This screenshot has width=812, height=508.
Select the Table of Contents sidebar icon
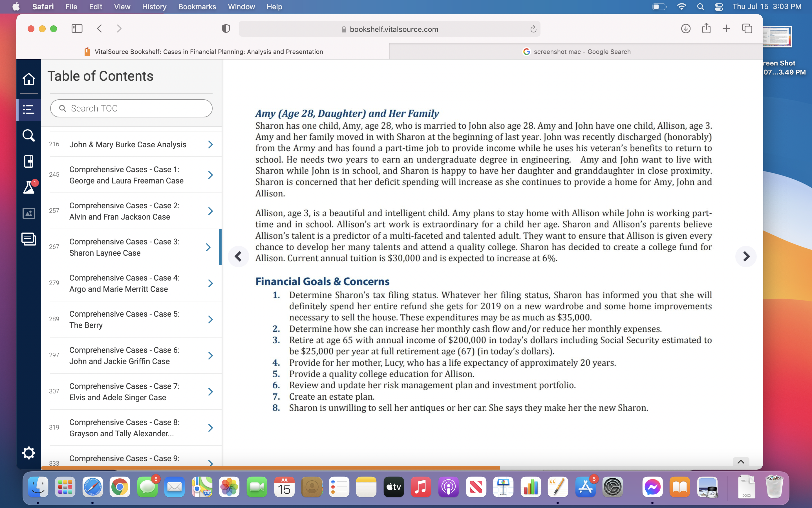[x=28, y=110]
